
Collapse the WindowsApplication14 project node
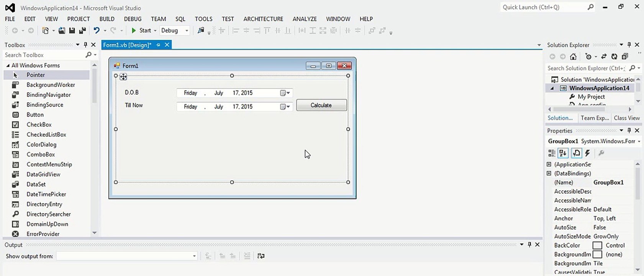(x=552, y=88)
